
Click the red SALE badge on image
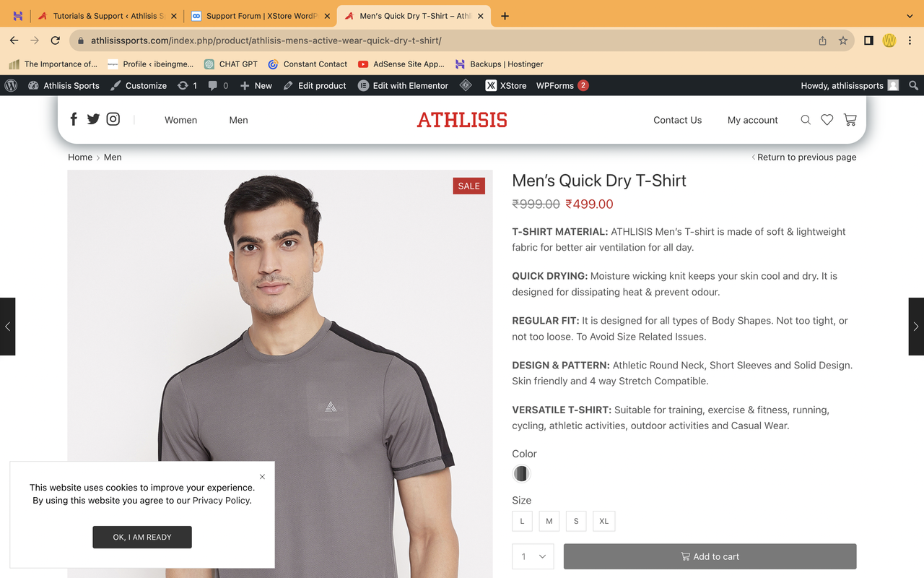468,186
